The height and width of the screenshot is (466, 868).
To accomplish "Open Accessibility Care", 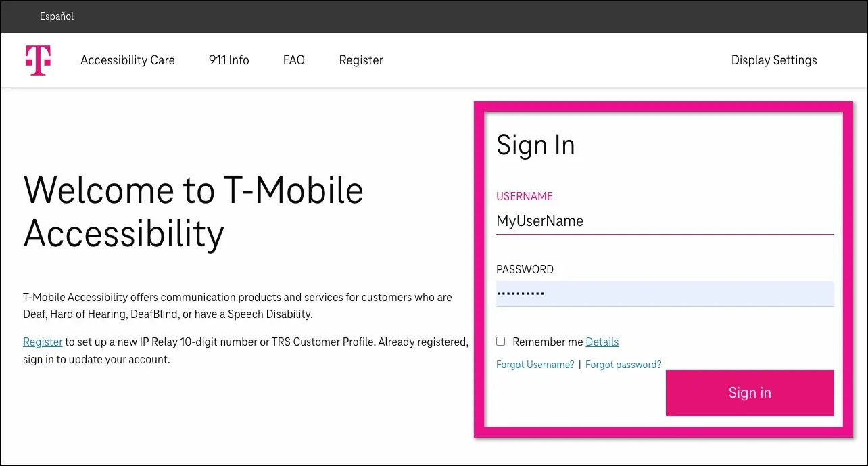I will (127, 60).
